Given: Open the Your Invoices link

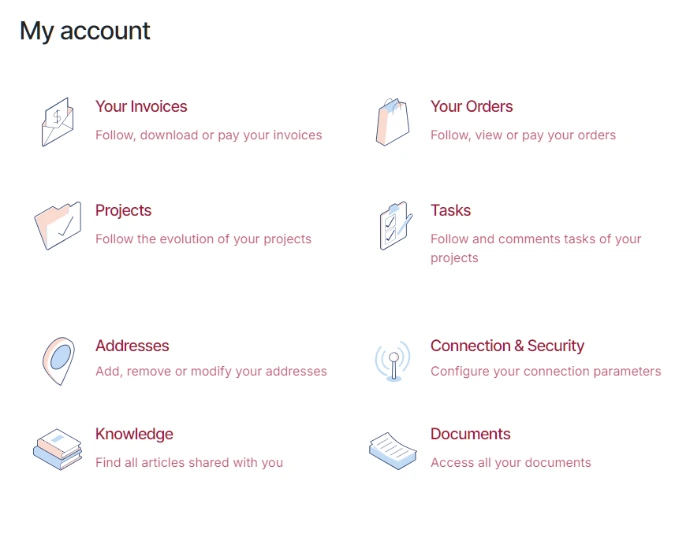Looking at the screenshot, I should point(141,107).
